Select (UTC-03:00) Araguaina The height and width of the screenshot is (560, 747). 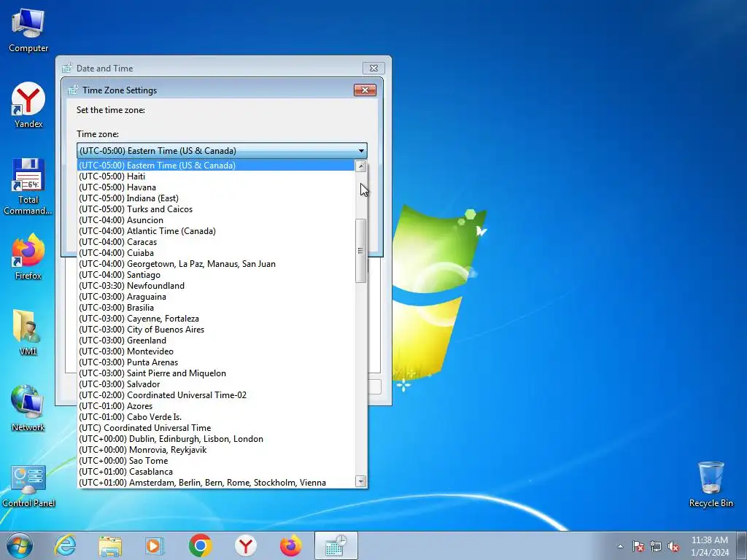coord(216,297)
